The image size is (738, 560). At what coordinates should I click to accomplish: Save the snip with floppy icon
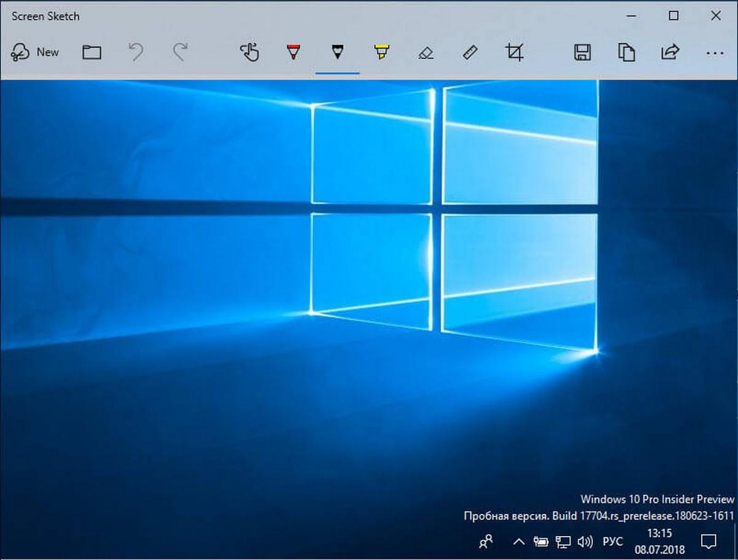pyautogui.click(x=582, y=52)
